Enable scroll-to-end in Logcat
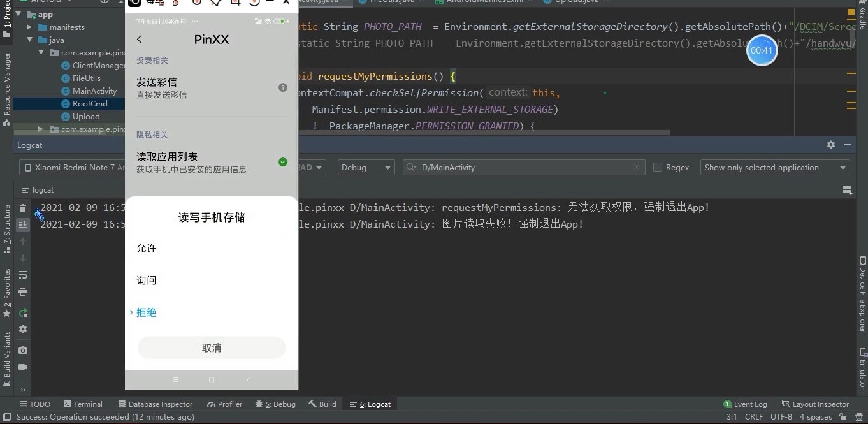The image size is (868, 424). click(23, 224)
